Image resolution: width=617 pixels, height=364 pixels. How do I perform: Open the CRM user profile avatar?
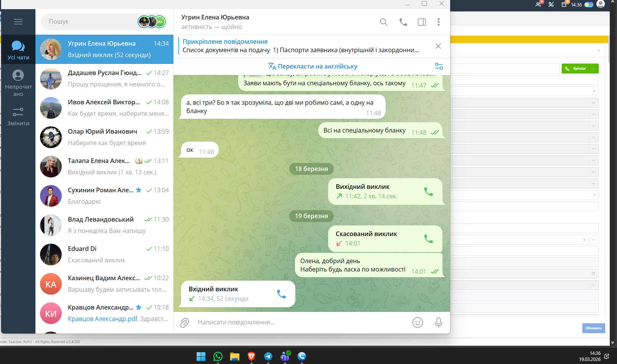click(x=601, y=4)
